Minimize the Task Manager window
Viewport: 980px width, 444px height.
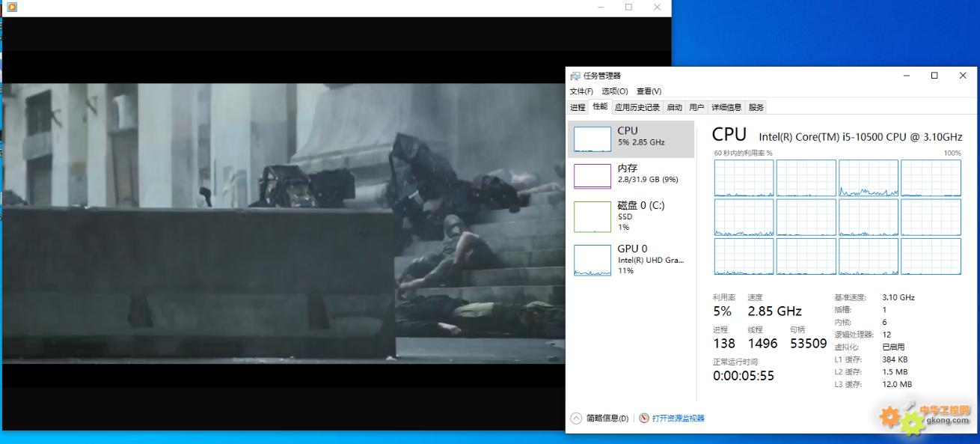coord(906,76)
